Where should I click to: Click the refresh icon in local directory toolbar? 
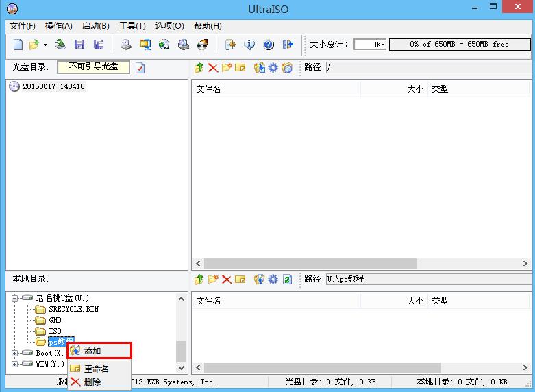click(288, 280)
